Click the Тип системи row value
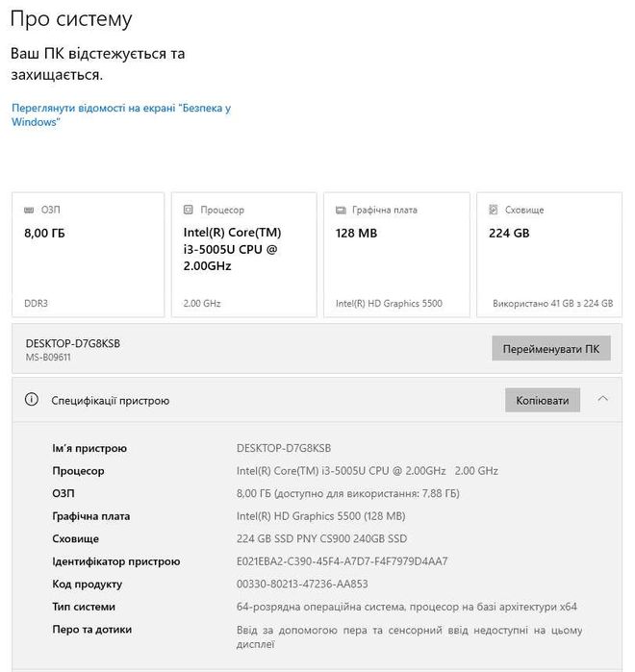The width and height of the screenshot is (635, 672). (406, 607)
